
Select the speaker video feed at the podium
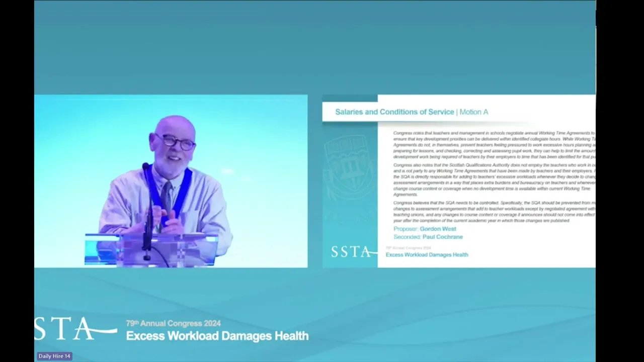(x=171, y=181)
